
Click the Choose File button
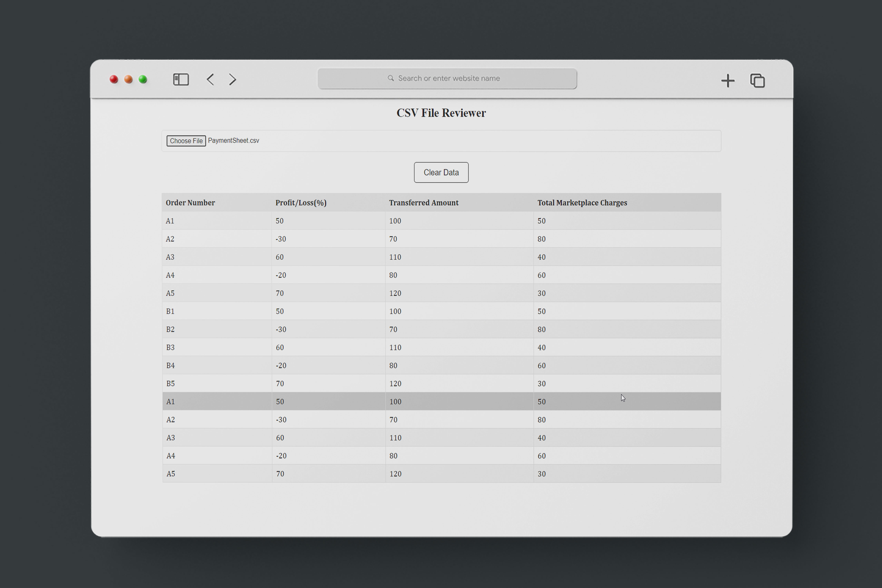[x=186, y=141]
